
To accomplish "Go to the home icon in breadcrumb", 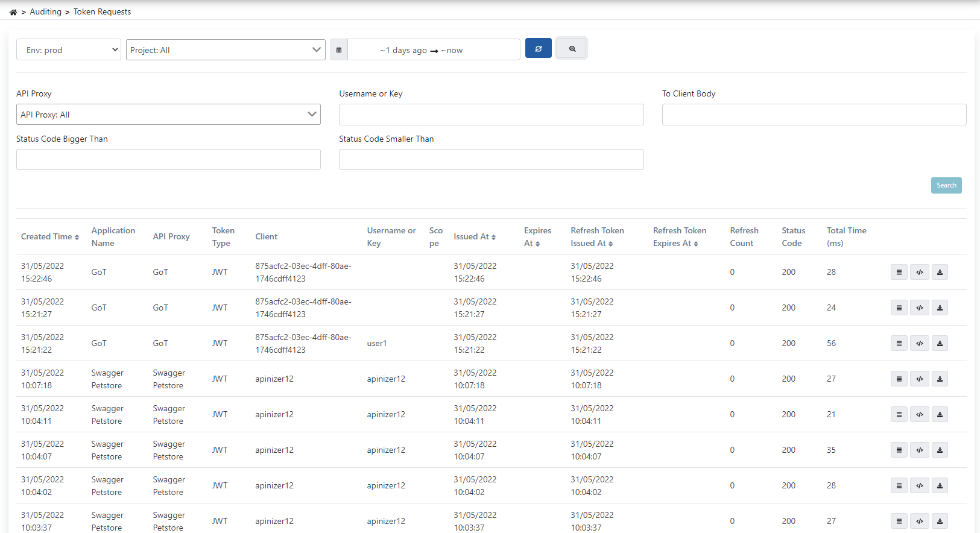I will [x=13, y=12].
